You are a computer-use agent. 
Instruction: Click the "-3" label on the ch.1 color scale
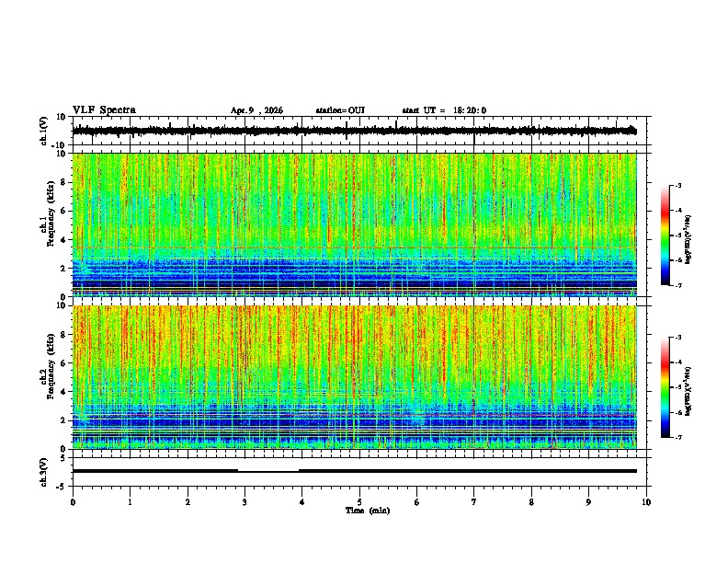pos(677,185)
